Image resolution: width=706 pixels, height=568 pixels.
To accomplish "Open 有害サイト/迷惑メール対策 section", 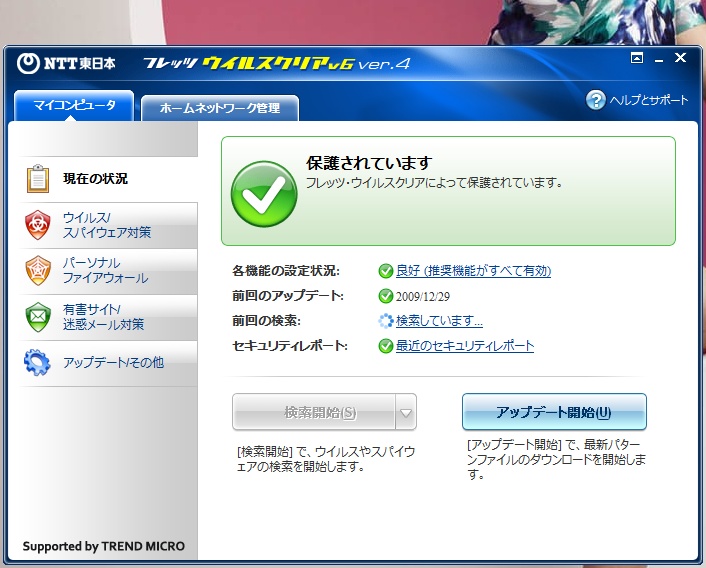I will tap(109, 317).
